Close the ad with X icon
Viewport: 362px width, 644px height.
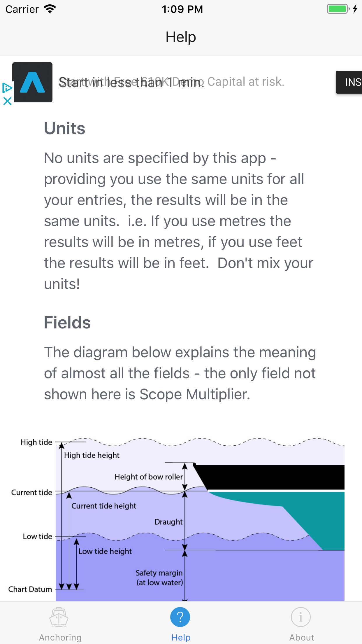[7, 101]
